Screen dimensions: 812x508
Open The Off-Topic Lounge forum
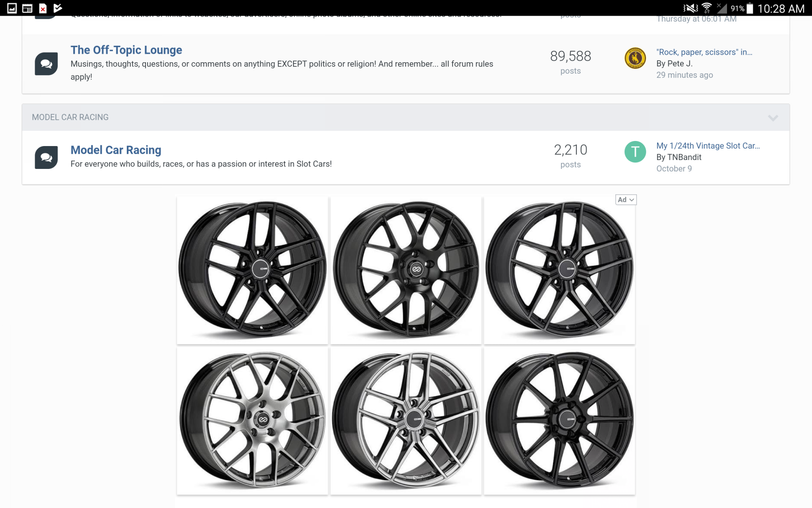point(126,50)
